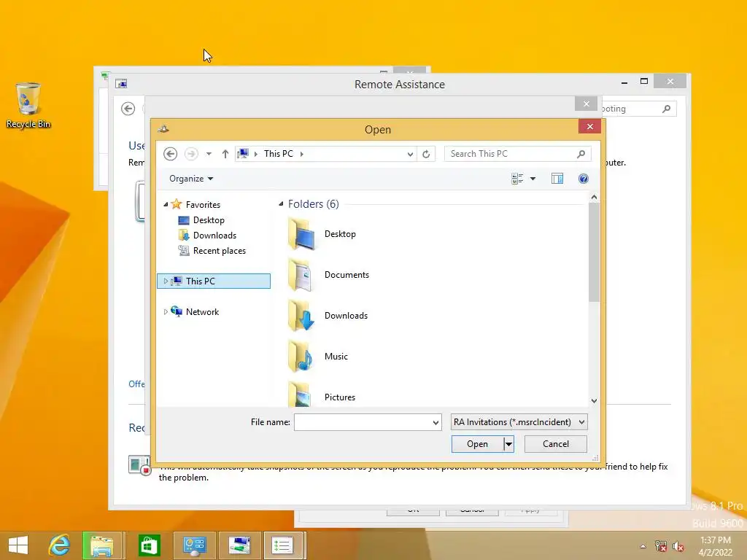Refresh the This PC folder view
The width and height of the screenshot is (747, 560).
(426, 154)
